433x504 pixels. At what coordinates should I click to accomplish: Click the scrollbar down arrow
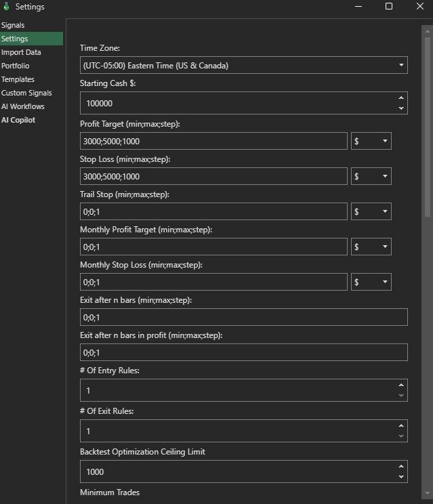[427, 493]
